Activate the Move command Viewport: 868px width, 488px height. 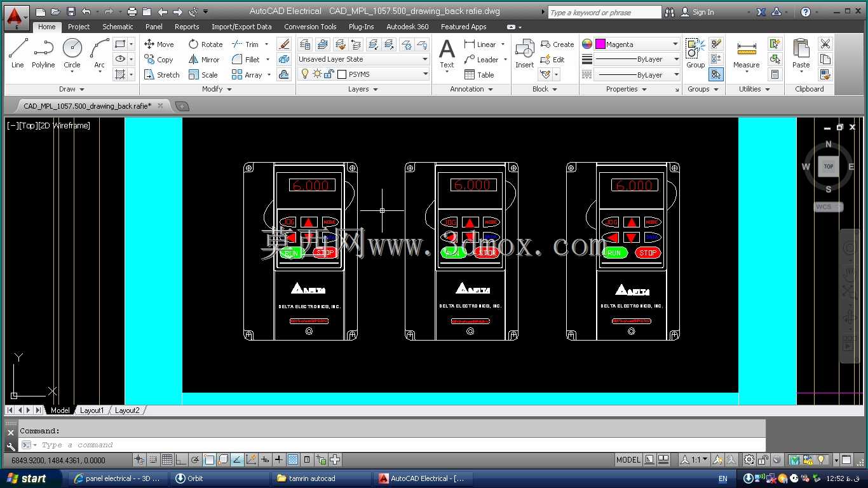tap(159, 44)
